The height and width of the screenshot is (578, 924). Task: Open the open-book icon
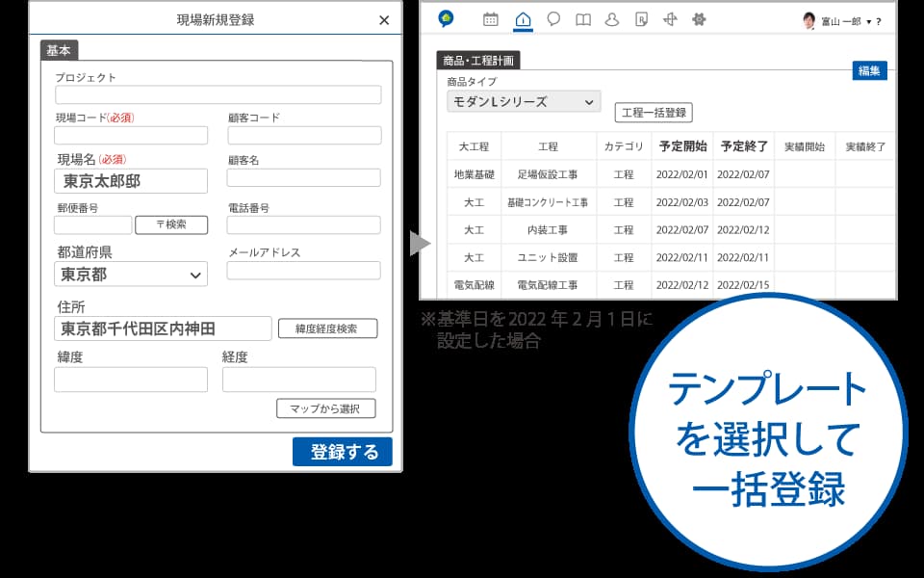click(583, 20)
